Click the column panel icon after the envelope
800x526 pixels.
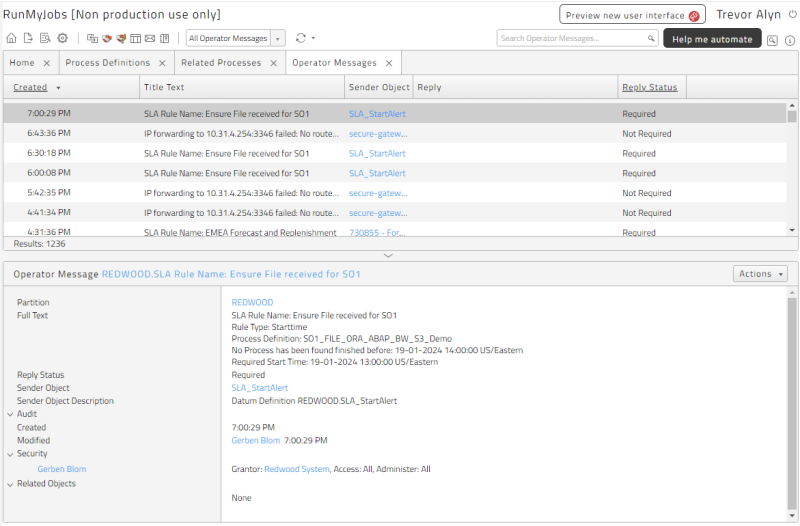(164, 38)
